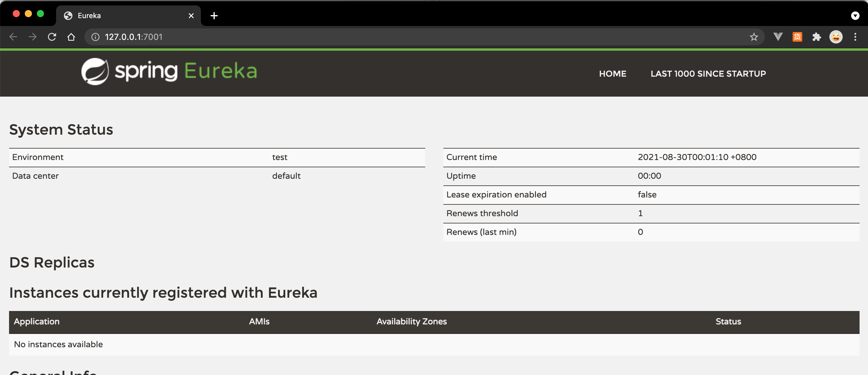Open the browser home page icon
Viewport: 868px width, 375px height.
click(x=71, y=37)
